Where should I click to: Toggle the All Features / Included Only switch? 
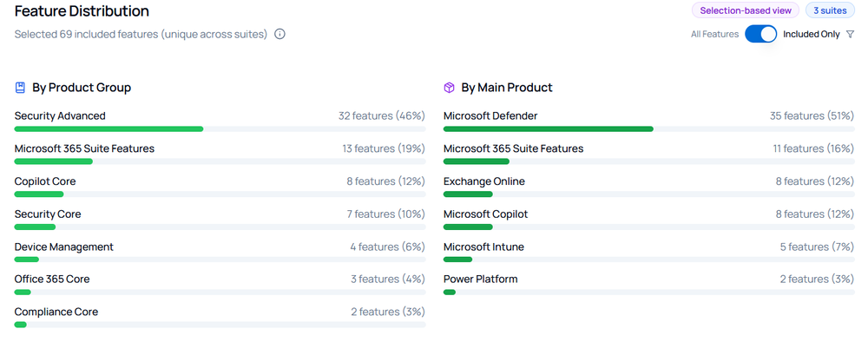[x=760, y=35]
